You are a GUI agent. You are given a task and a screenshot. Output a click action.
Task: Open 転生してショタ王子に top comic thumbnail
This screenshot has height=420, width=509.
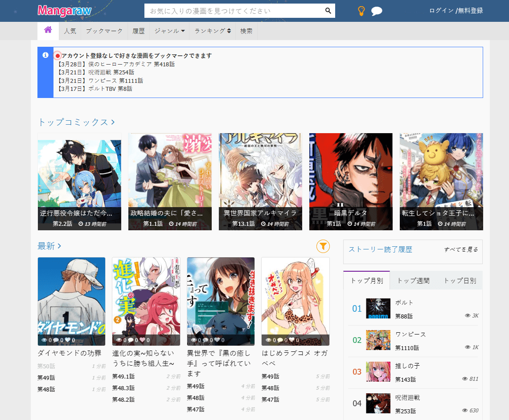(x=442, y=182)
